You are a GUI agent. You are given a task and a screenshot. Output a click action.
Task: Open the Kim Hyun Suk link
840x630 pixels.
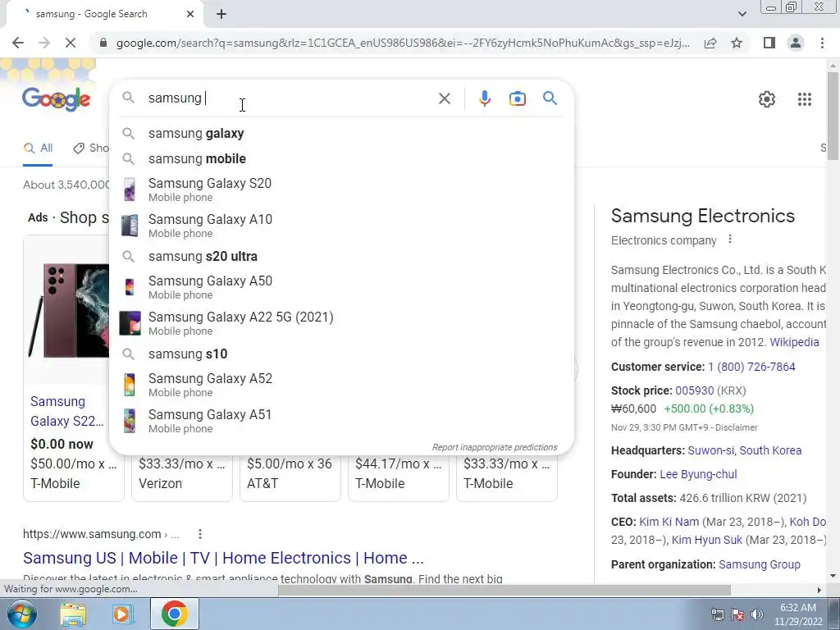[x=706, y=540]
